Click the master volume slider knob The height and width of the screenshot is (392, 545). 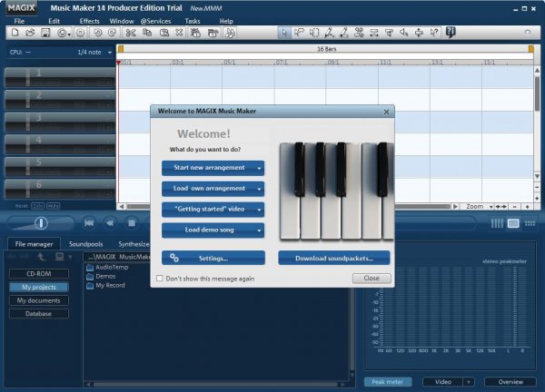pyautogui.click(x=41, y=223)
